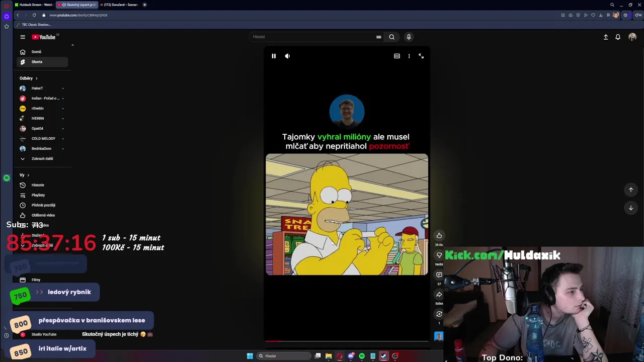Open the Short's three-dot more options menu
The image size is (644, 362).
coord(409,56)
